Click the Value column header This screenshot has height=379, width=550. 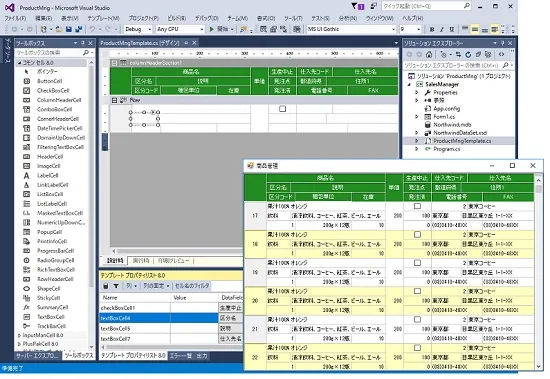point(194,298)
